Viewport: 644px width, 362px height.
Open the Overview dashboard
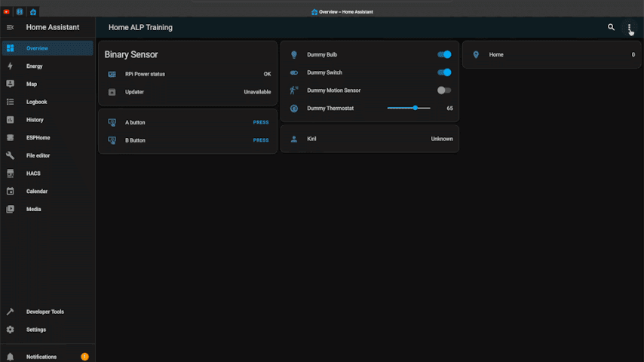48,48
